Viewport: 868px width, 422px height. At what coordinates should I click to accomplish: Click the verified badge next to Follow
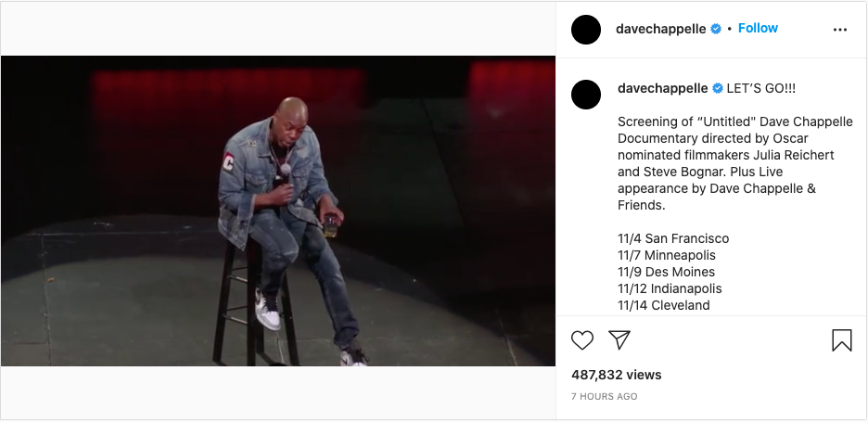716,29
